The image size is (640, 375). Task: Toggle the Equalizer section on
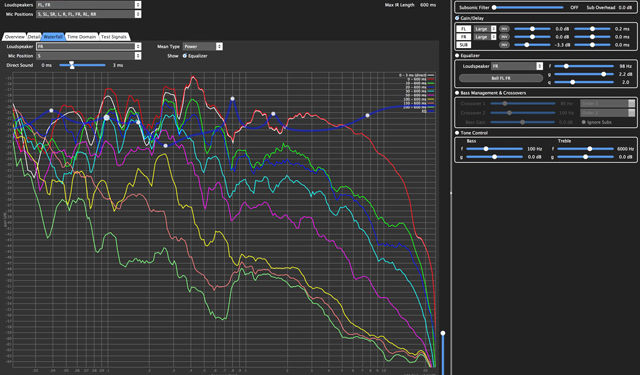pos(457,55)
